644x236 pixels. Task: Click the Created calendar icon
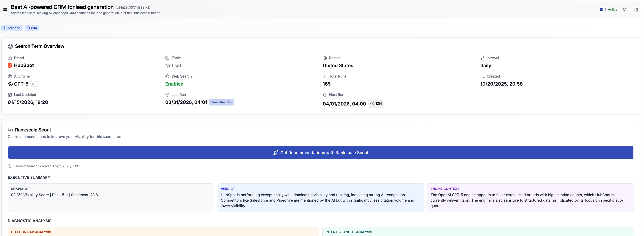pos(482,76)
